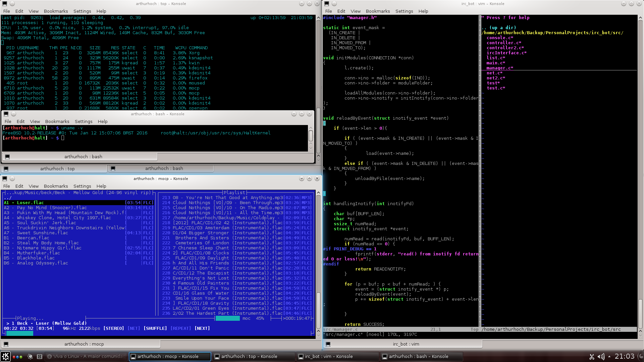Open Bookmarks menu in the top Konsole
Viewport: 644px width, 362px height.
[56, 11]
